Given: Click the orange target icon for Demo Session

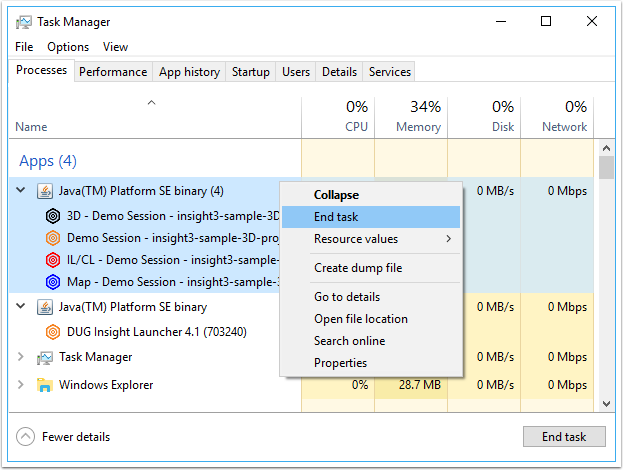Looking at the screenshot, I should click(x=53, y=238).
